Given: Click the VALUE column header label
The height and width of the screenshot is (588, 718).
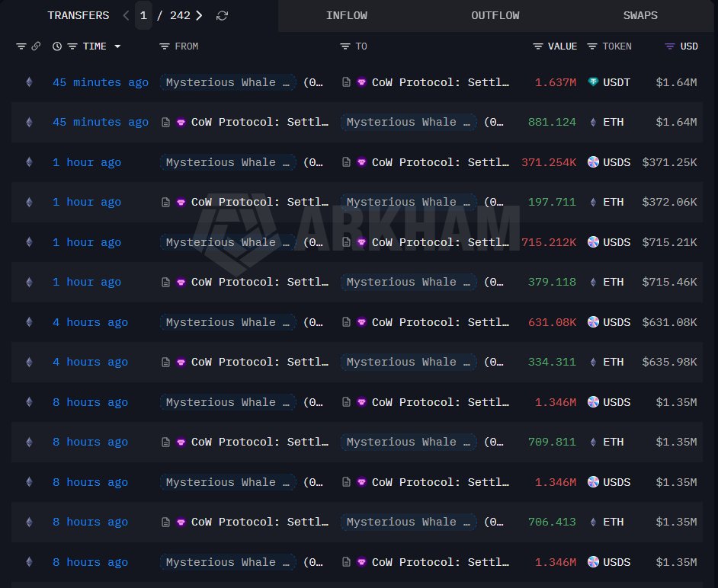Looking at the screenshot, I should tap(563, 46).
